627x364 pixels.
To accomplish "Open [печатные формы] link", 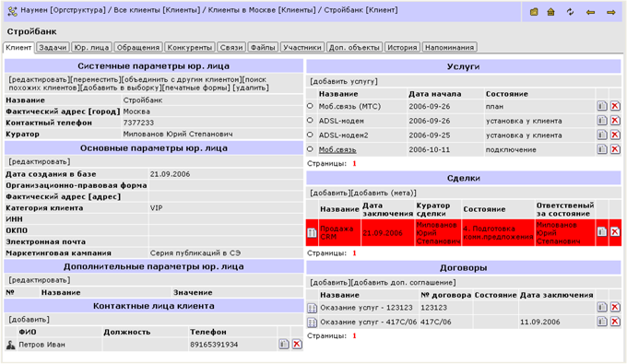I will 196,88.
